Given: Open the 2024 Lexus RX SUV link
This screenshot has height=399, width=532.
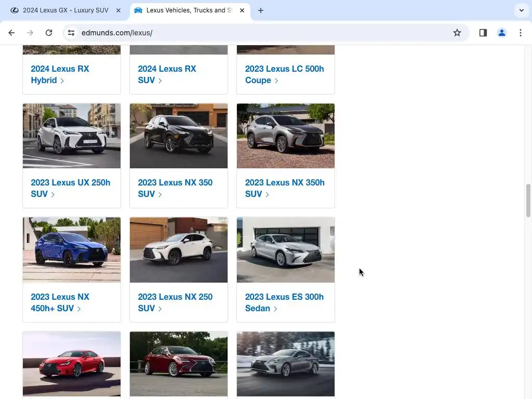Looking at the screenshot, I should 167,74.
